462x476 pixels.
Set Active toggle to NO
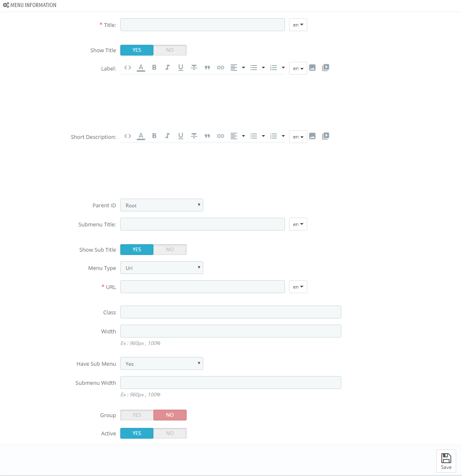170,433
